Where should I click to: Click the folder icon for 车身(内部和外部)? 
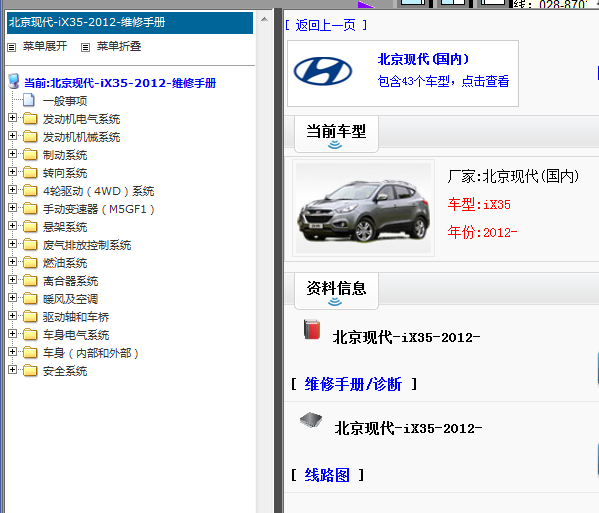coord(30,353)
